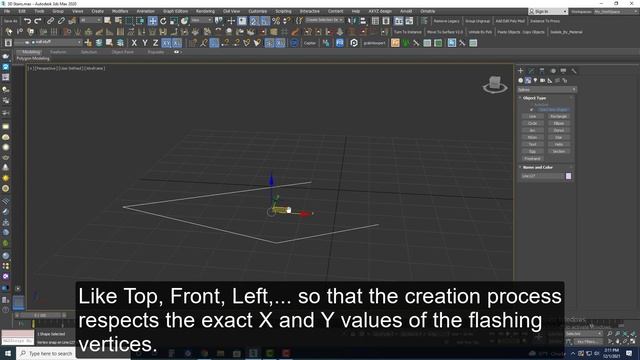Select the Link tool icon
640x360 pixels.
(x=50, y=20)
